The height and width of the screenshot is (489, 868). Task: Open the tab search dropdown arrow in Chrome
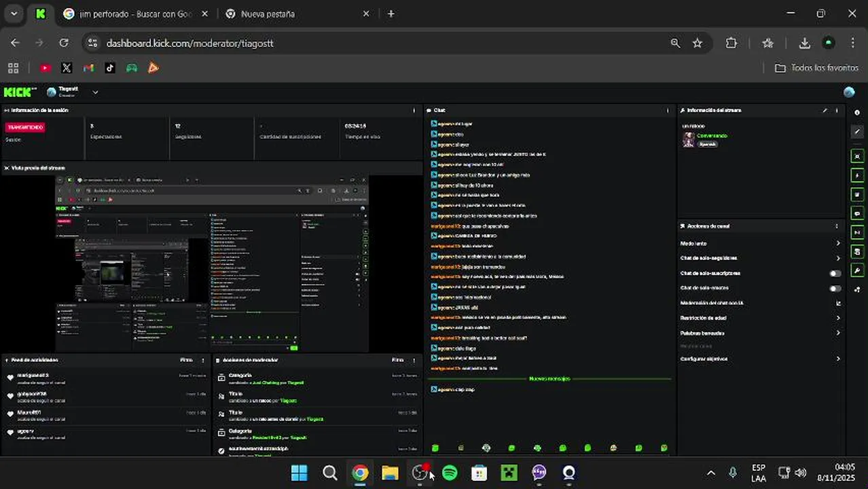tap(14, 14)
